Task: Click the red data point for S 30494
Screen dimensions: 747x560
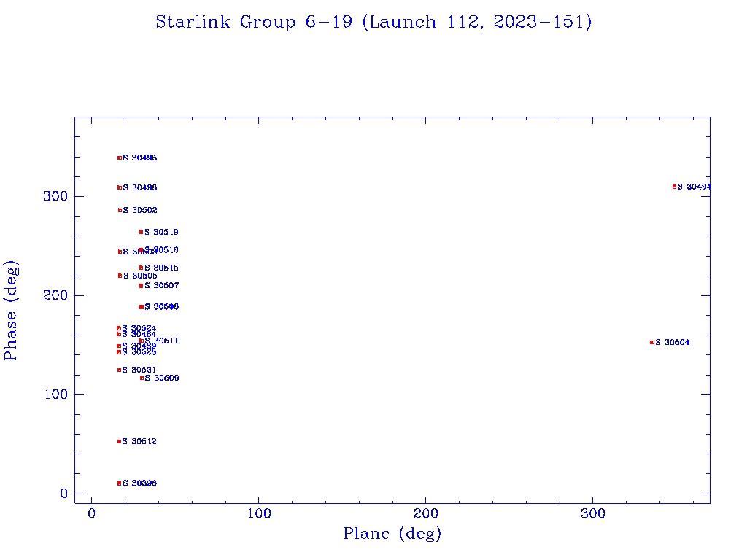Action: tap(674, 187)
